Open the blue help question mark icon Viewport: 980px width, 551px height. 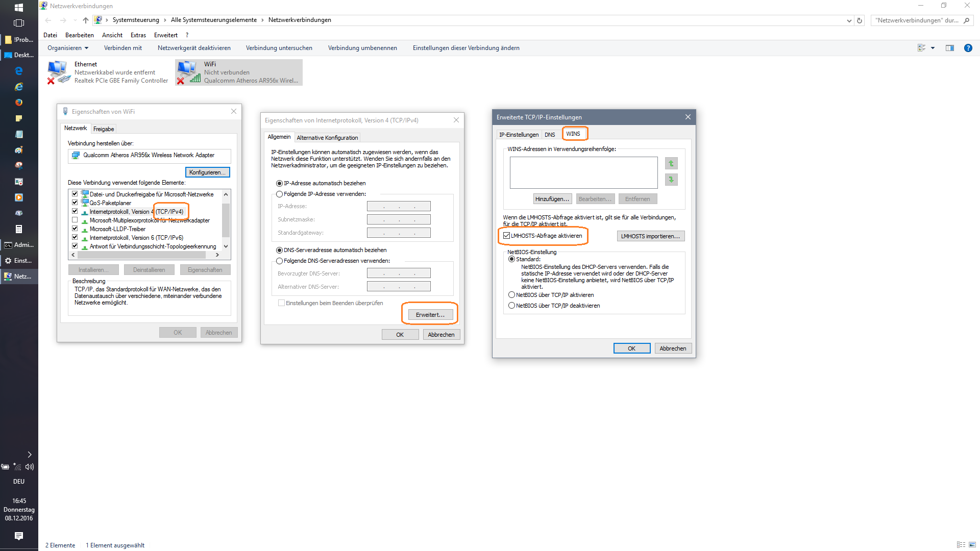[x=968, y=48]
